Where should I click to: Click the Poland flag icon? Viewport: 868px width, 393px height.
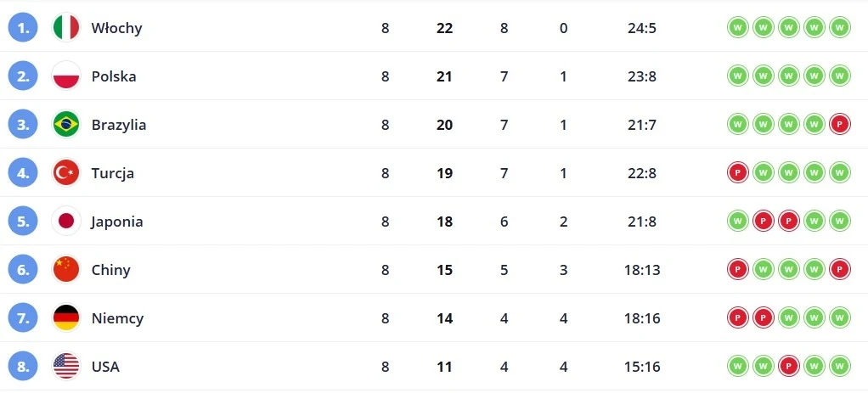(66, 76)
